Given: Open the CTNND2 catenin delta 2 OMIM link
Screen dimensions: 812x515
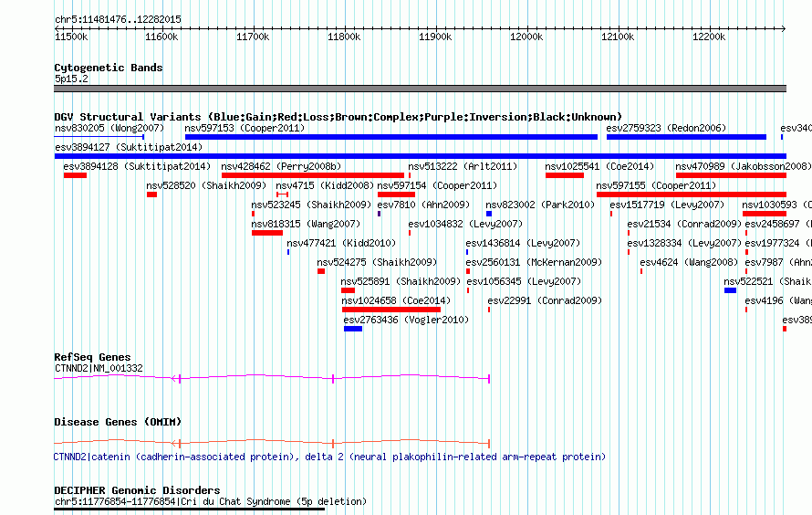Looking at the screenshot, I should [x=329, y=457].
